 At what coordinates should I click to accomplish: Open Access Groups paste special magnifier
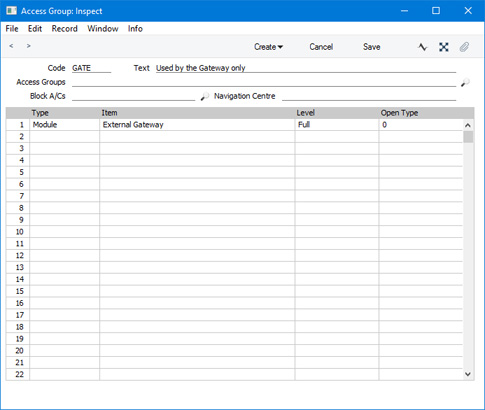tap(465, 82)
